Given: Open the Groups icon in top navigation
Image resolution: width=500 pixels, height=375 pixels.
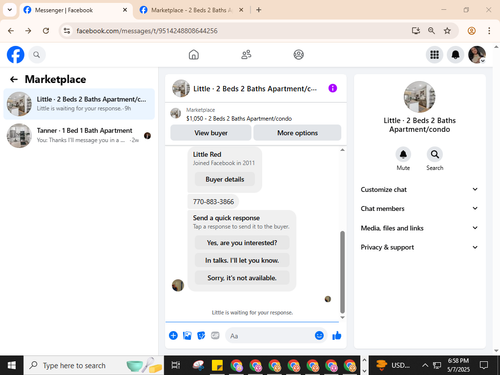Looking at the screenshot, I should 298,54.
